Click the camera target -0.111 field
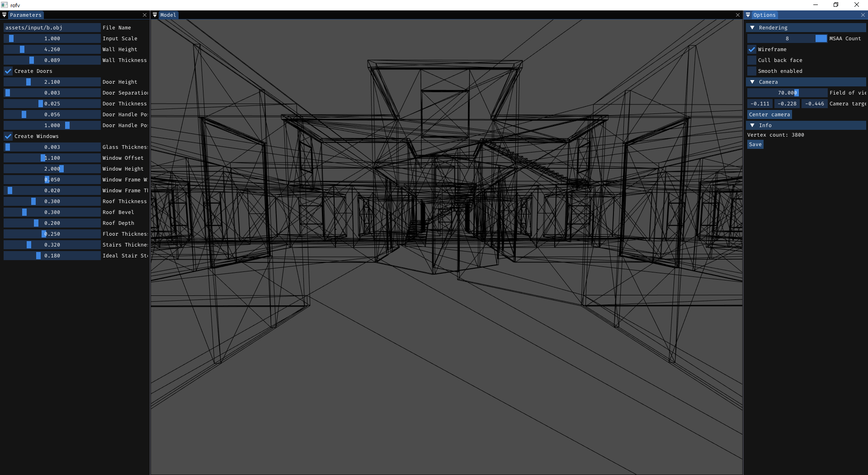Image resolution: width=868 pixels, height=475 pixels. pos(760,104)
